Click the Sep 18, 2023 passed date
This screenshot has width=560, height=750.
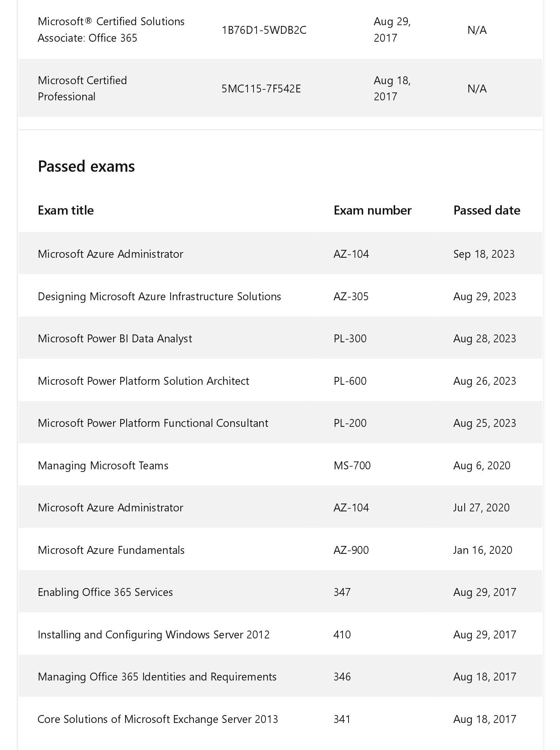coord(484,254)
